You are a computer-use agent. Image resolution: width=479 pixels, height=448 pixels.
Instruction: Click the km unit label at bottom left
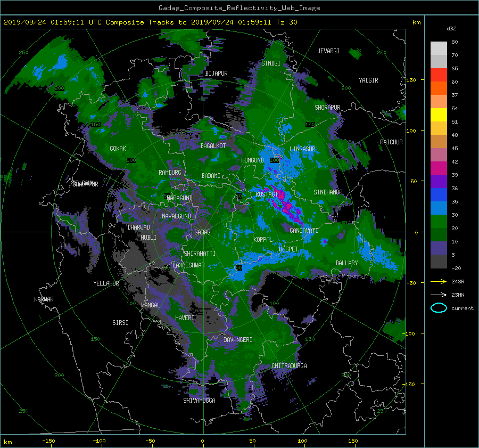(x=7, y=442)
